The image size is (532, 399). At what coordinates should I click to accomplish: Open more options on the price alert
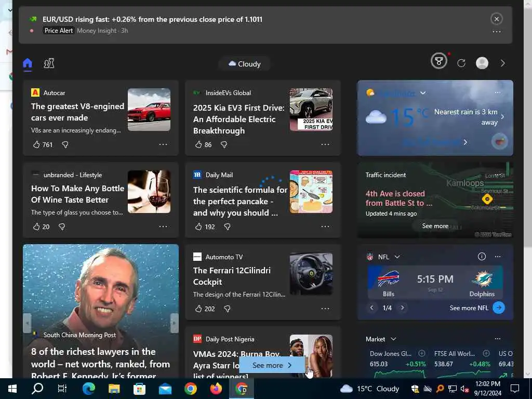496,32
